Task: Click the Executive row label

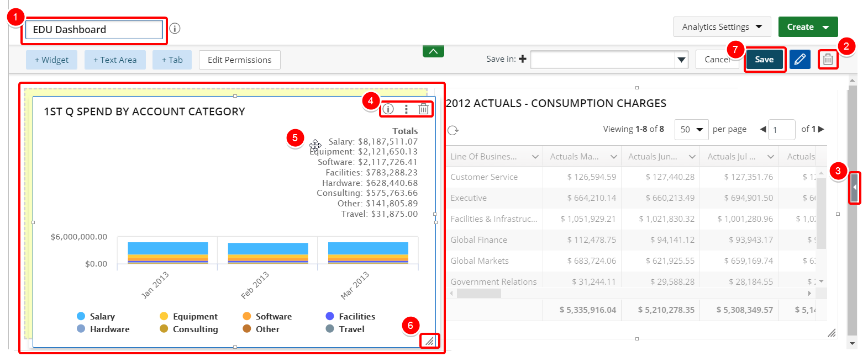Action: point(469,198)
